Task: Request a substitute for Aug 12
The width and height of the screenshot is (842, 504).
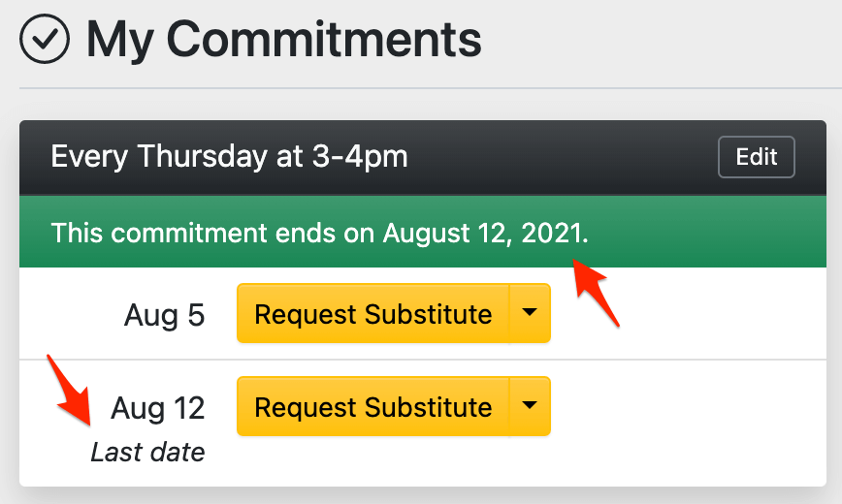Action: coord(372,406)
